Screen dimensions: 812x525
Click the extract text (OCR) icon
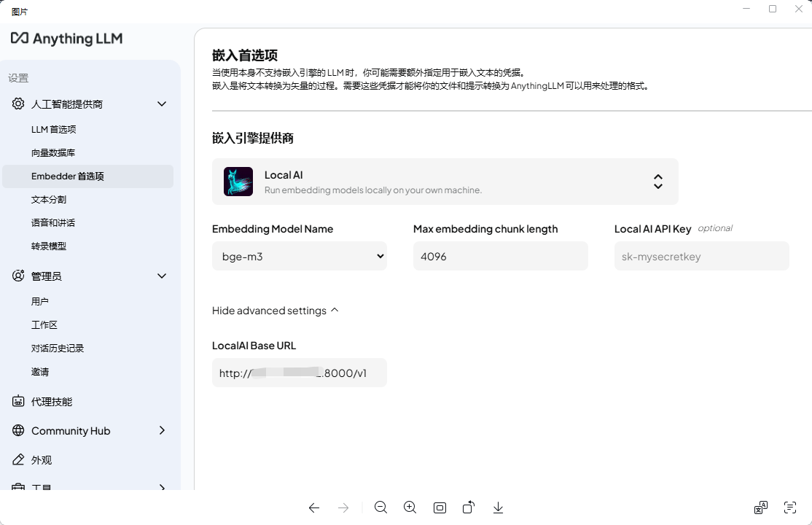tap(789, 507)
